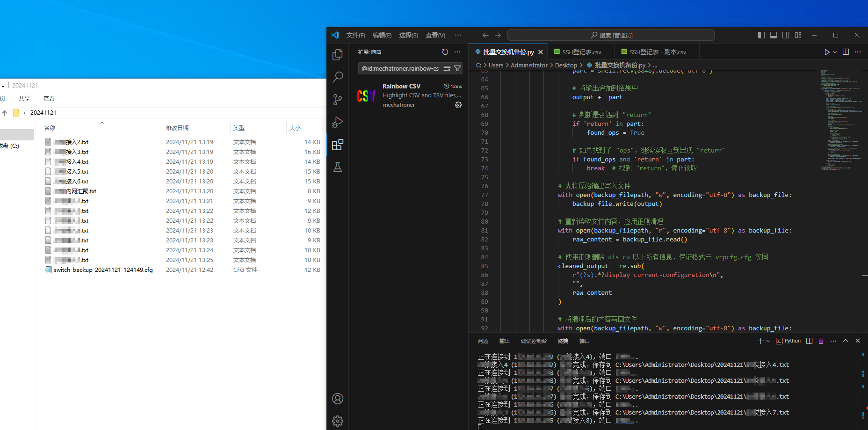The image size is (868, 430).
Task: Click Desktop in the breadcrumb
Action: tap(566, 65)
